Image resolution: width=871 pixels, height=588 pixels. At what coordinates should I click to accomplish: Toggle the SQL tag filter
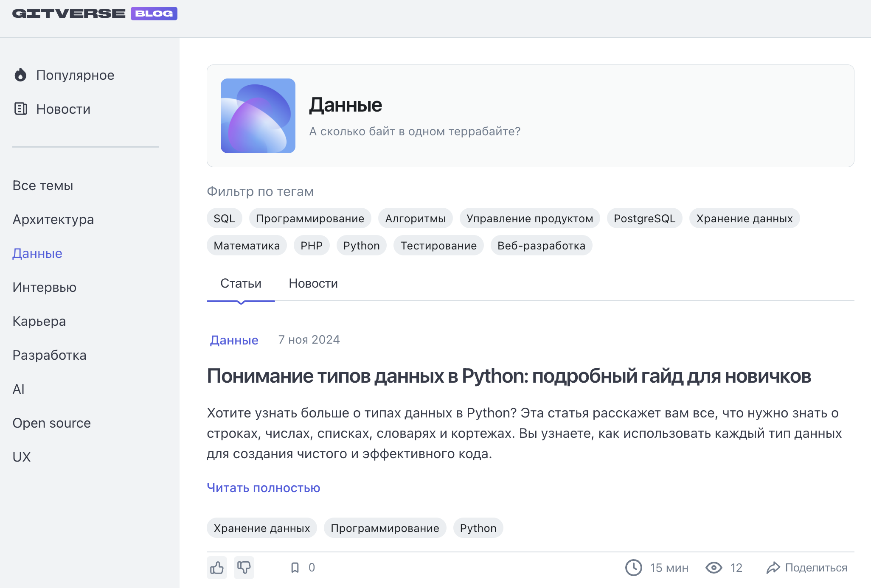click(x=224, y=218)
